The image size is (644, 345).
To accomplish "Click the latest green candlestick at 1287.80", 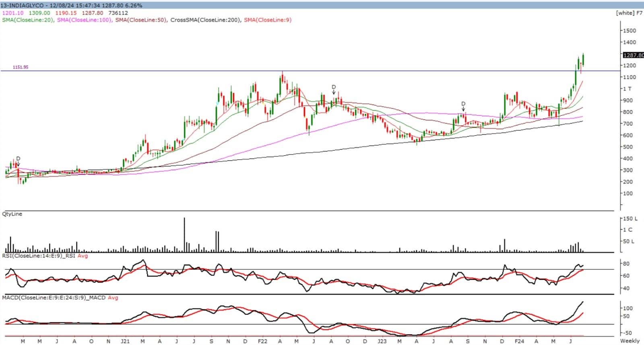I will pyautogui.click(x=583, y=60).
